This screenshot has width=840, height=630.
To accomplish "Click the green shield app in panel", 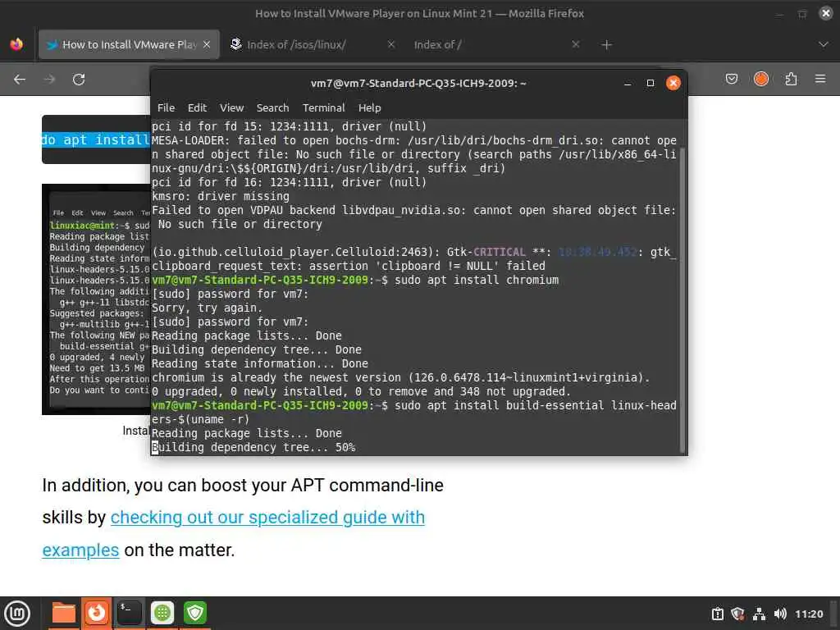I will [x=195, y=613].
